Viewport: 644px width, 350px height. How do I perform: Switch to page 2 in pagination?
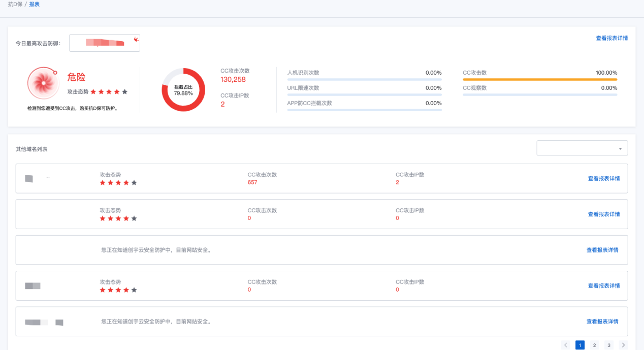pos(594,345)
